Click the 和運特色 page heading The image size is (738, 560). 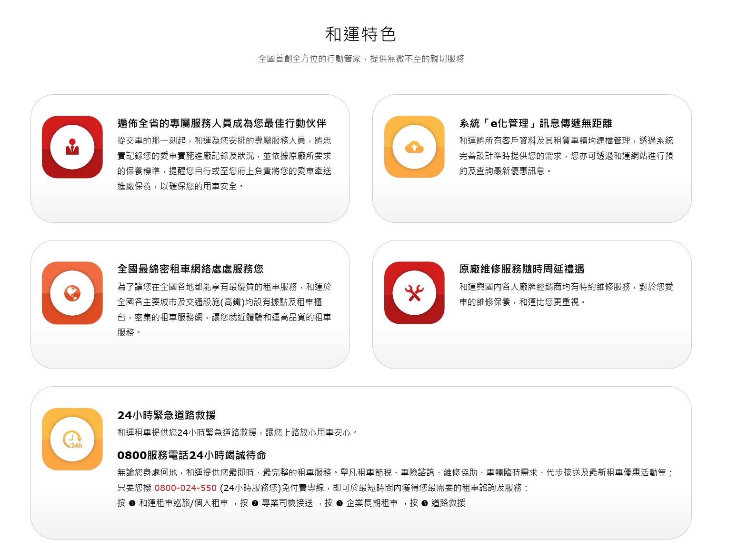point(361,34)
